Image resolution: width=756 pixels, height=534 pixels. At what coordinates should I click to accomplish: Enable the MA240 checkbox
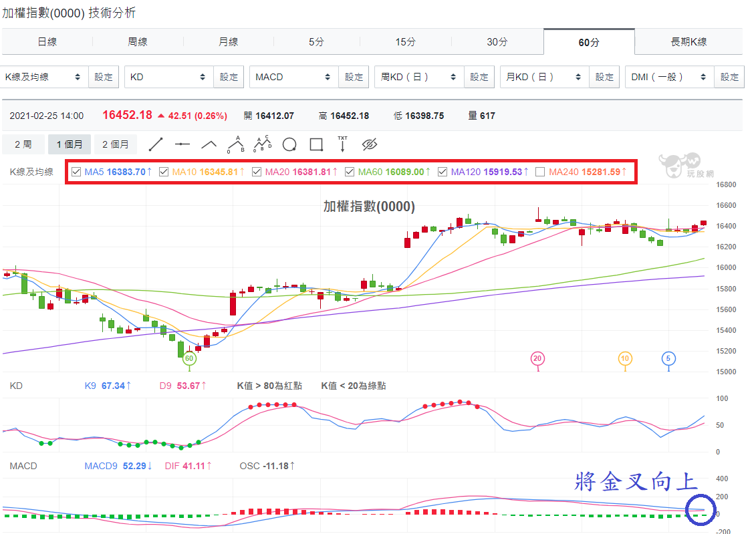540,172
